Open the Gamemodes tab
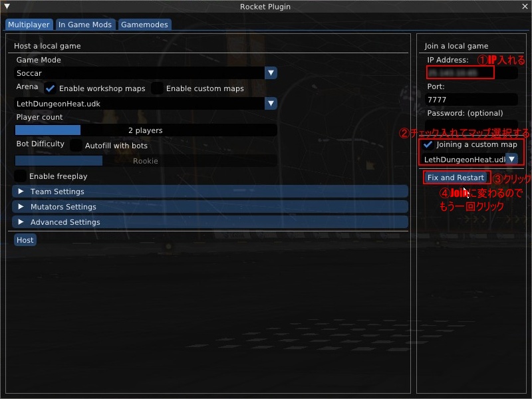The height and width of the screenshot is (399, 532). [144, 25]
